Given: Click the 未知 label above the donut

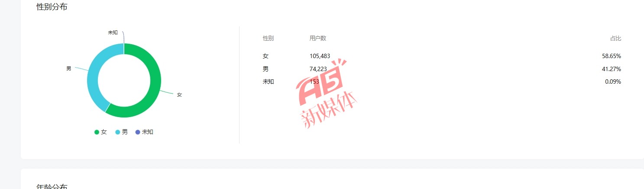Looking at the screenshot, I should click(x=113, y=33).
